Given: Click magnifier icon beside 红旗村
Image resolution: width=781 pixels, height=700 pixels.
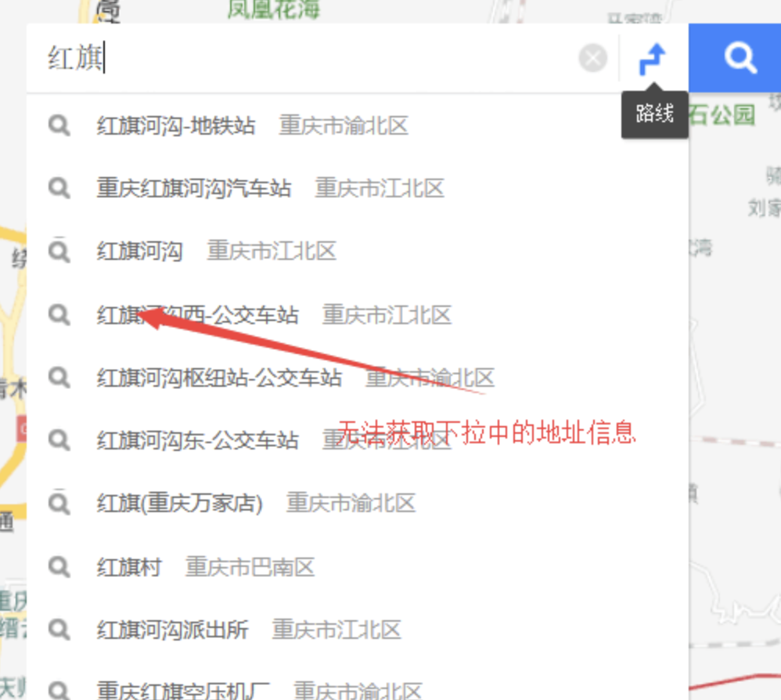Looking at the screenshot, I should (x=59, y=565).
